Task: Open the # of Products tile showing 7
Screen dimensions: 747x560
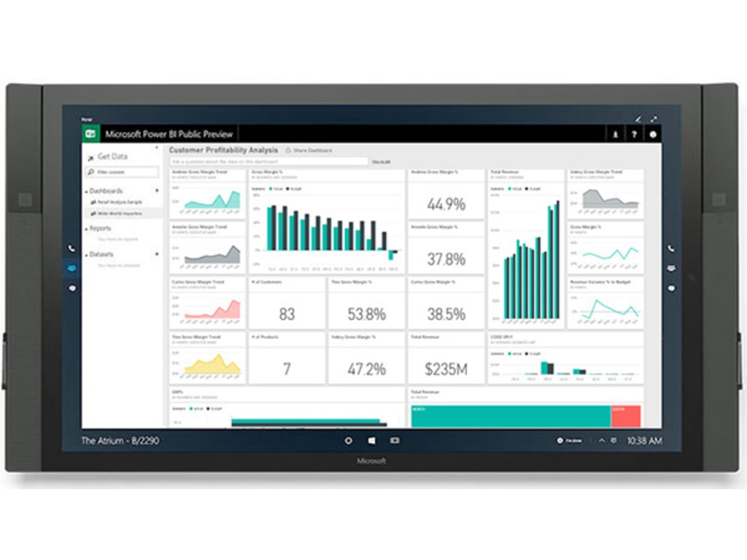Action: pos(287,359)
